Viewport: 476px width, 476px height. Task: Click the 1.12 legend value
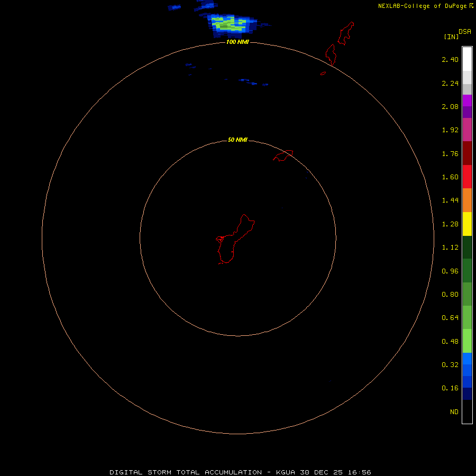pyautogui.click(x=450, y=248)
